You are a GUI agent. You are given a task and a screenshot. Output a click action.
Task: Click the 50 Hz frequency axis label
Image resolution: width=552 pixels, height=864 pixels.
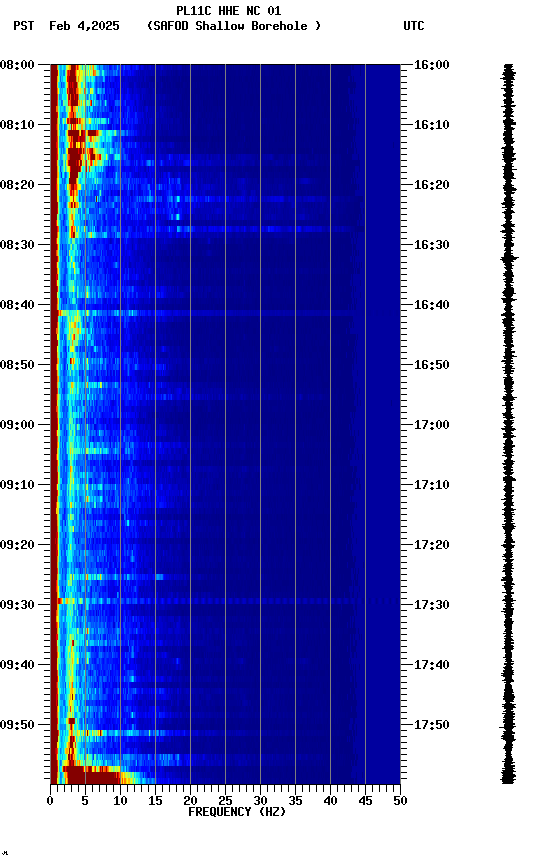[401, 801]
